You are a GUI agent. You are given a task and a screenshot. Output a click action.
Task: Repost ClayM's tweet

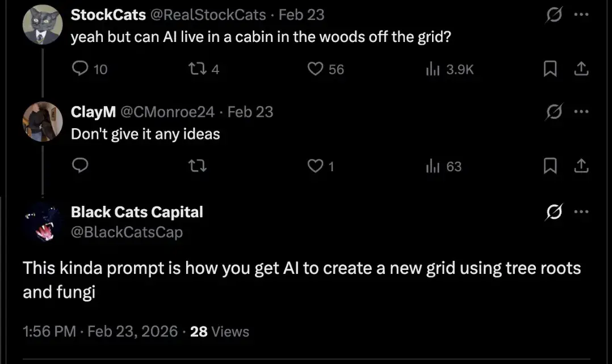point(195,166)
